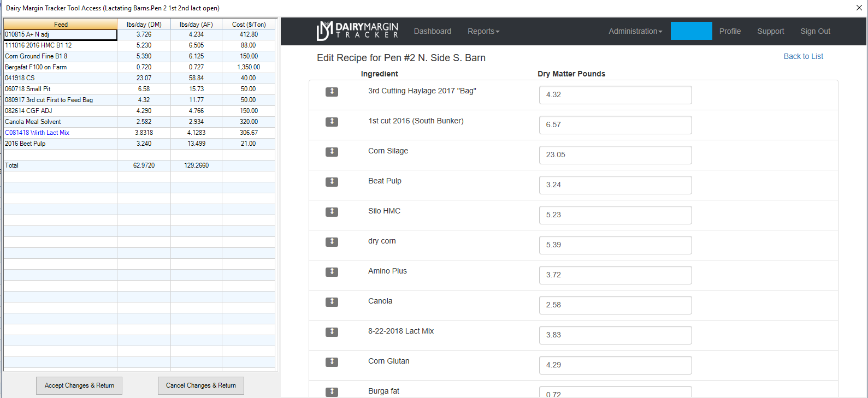This screenshot has width=868, height=398.
Task: Click DM cell 23.07 for 041918 CS
Action: (x=144, y=78)
